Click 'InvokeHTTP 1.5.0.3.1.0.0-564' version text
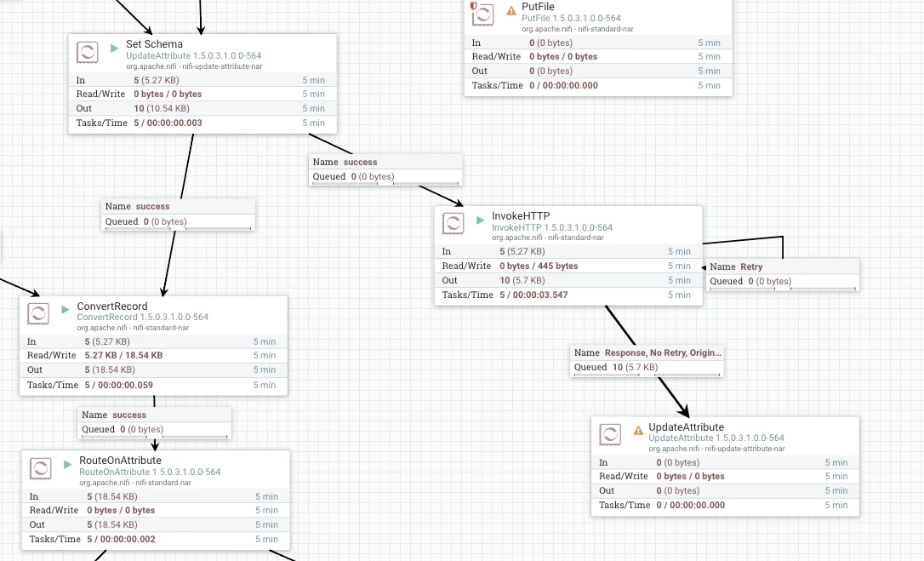The height and width of the screenshot is (561, 924). click(552, 227)
